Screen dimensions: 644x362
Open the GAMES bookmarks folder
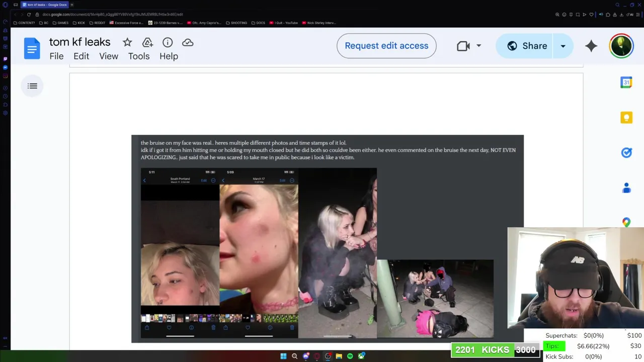point(60,23)
